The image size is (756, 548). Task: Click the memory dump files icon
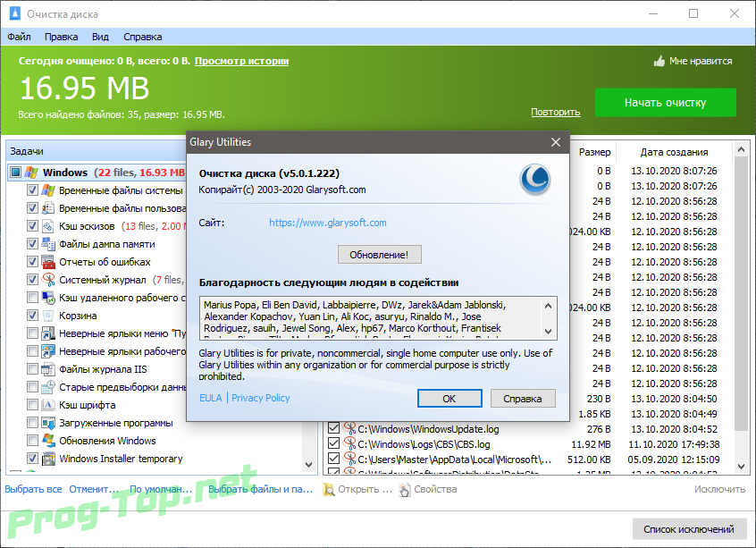click(48, 244)
